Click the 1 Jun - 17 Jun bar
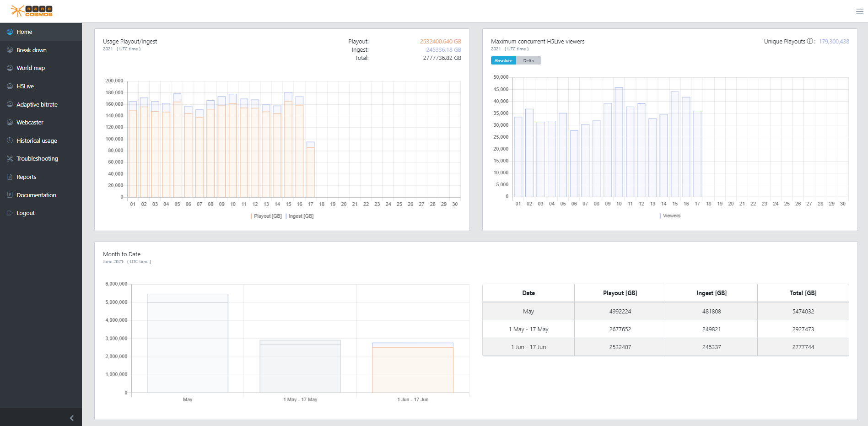This screenshot has width=868, height=426. [413, 367]
